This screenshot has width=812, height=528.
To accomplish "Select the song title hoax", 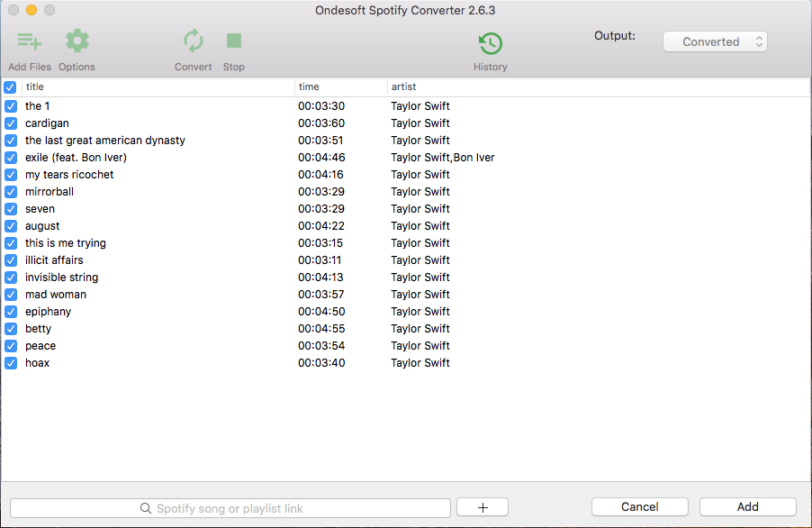I will [37, 363].
